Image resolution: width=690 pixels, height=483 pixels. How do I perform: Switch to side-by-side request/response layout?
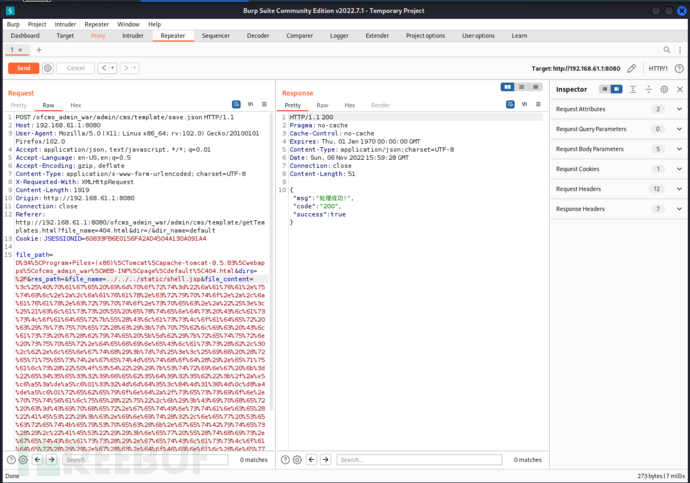508,87
